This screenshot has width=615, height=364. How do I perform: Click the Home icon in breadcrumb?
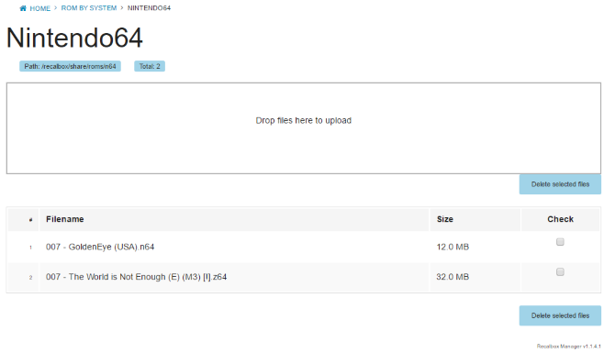click(x=23, y=8)
